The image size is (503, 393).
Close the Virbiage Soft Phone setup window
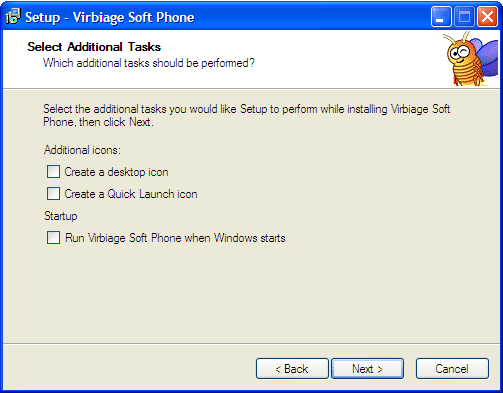point(487,16)
